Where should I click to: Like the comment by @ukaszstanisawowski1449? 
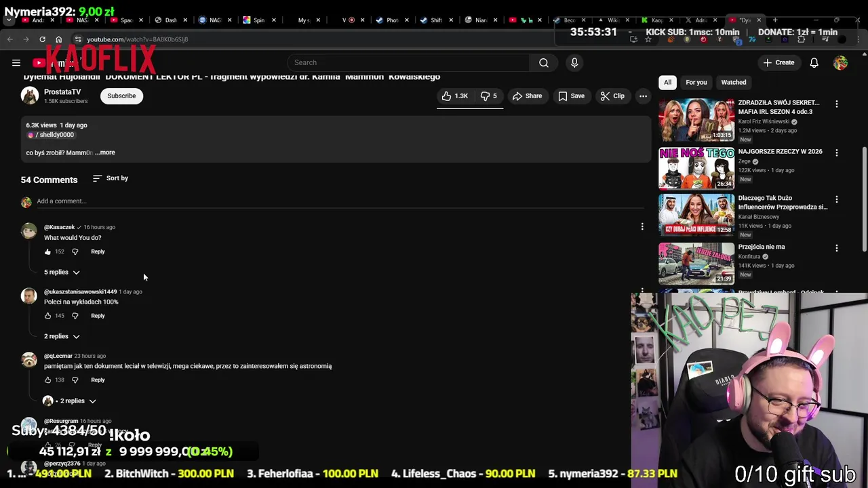(47, 316)
